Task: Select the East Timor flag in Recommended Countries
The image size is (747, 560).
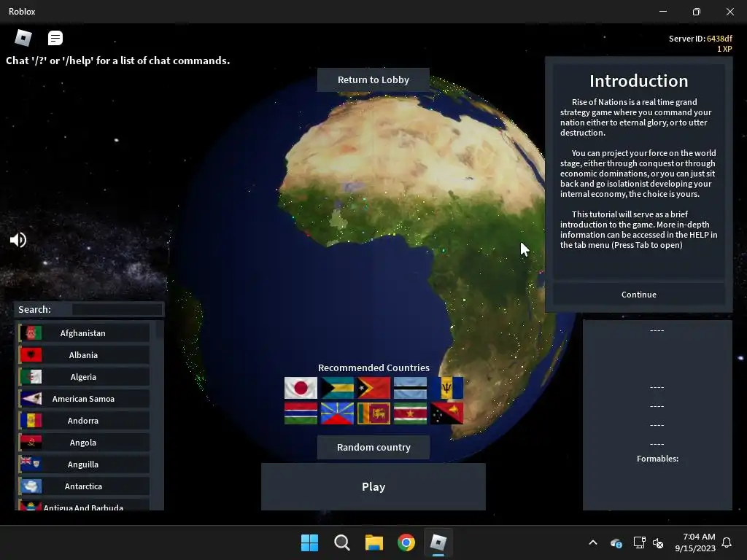Action: coord(373,388)
